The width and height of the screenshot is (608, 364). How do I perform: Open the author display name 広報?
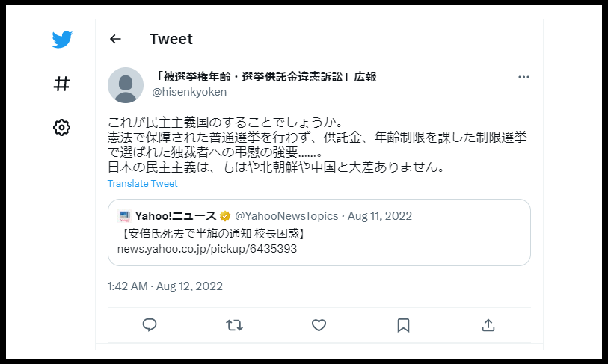265,77
